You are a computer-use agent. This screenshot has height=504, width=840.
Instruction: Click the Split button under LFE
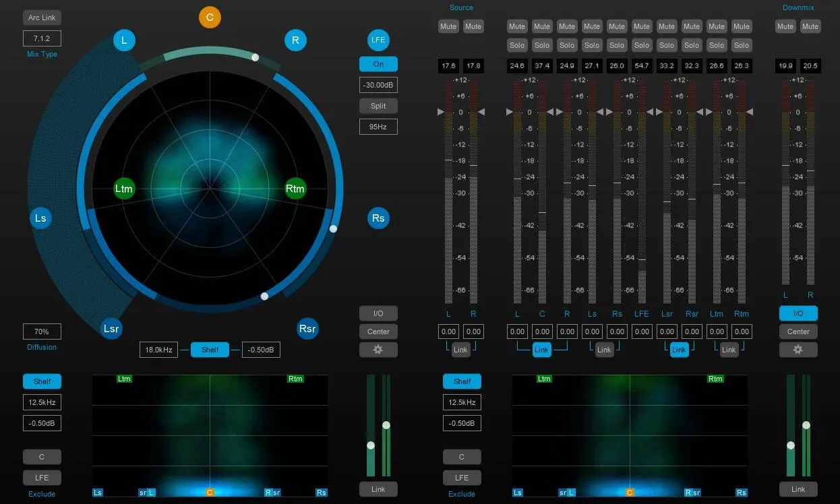(x=378, y=106)
